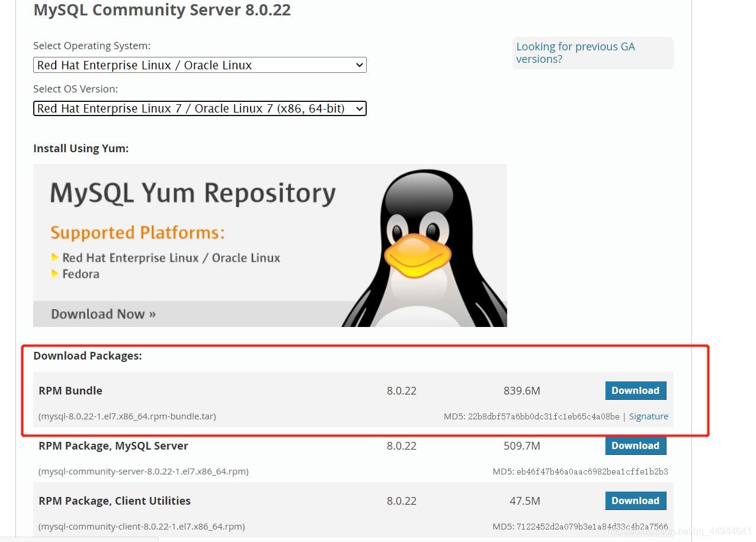Click 'Red Hat Enterprise Linux / Oracle Linux' banner item
This screenshot has width=756, height=542.
click(x=171, y=258)
